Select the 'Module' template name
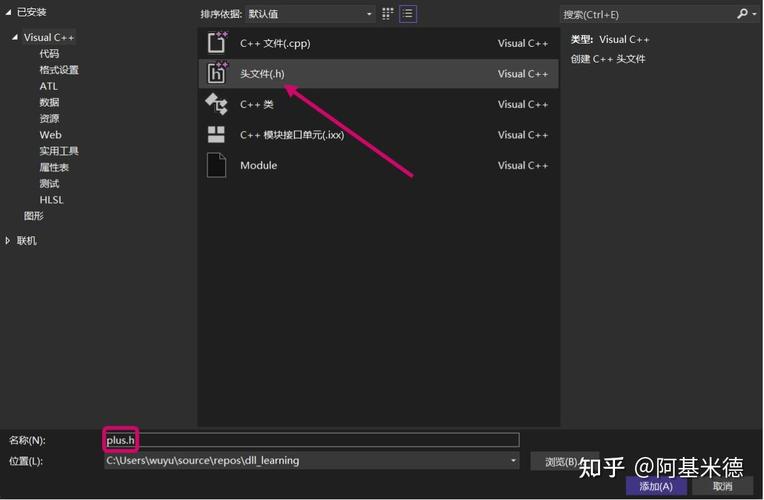 [x=259, y=166]
